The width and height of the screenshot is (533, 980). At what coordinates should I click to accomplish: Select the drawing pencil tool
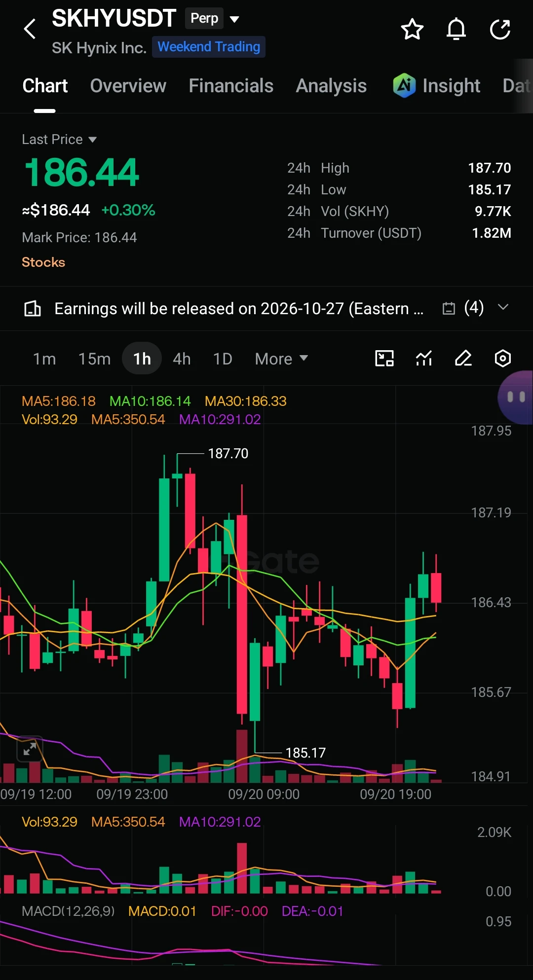(463, 359)
